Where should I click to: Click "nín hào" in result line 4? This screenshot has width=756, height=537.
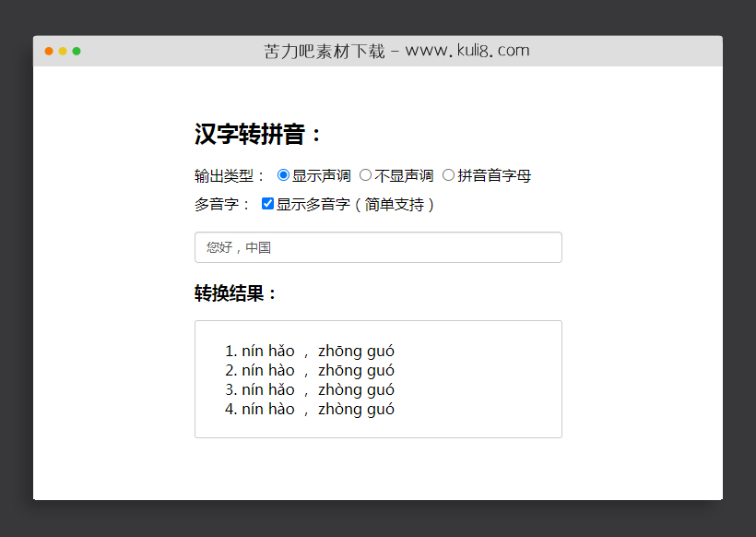267,409
